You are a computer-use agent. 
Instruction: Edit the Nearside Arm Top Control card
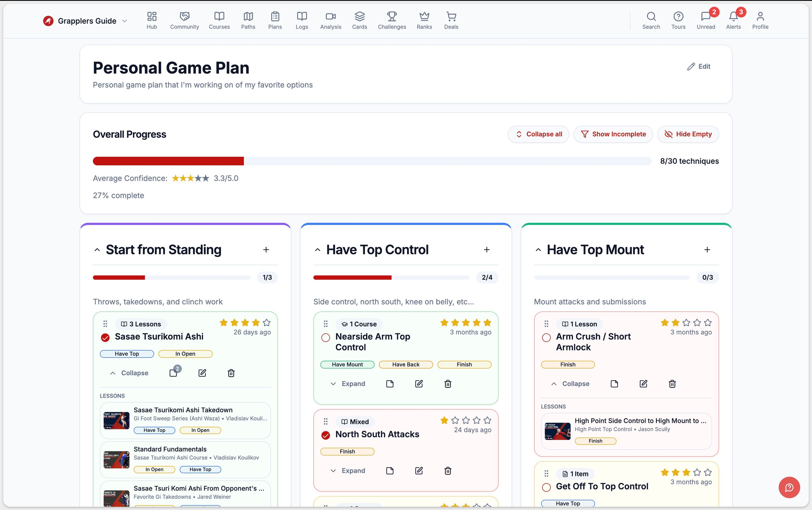[419, 384]
